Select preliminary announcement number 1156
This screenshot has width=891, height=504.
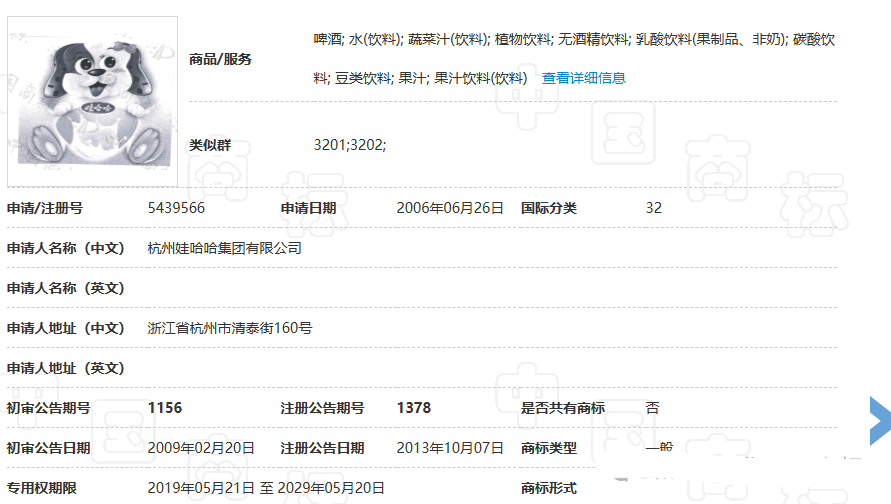165,408
